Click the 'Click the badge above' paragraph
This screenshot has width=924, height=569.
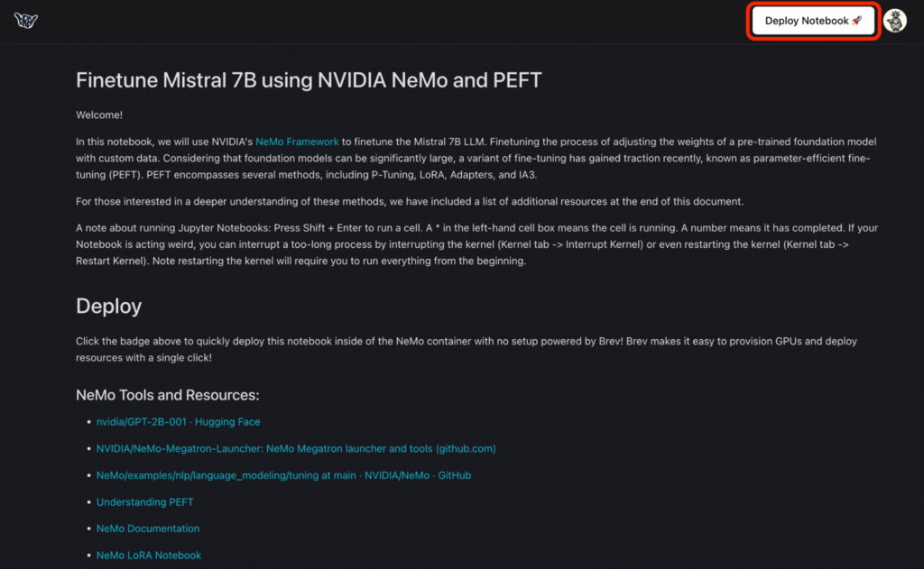coord(467,349)
